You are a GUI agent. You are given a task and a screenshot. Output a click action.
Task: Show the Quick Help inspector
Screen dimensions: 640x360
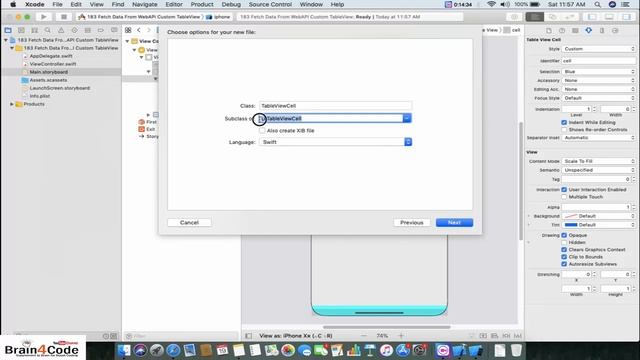(562, 31)
